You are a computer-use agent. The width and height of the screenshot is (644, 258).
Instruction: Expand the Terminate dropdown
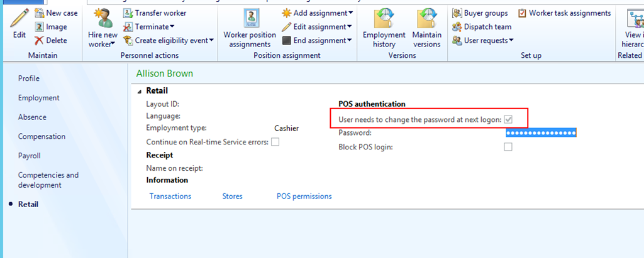(x=172, y=27)
